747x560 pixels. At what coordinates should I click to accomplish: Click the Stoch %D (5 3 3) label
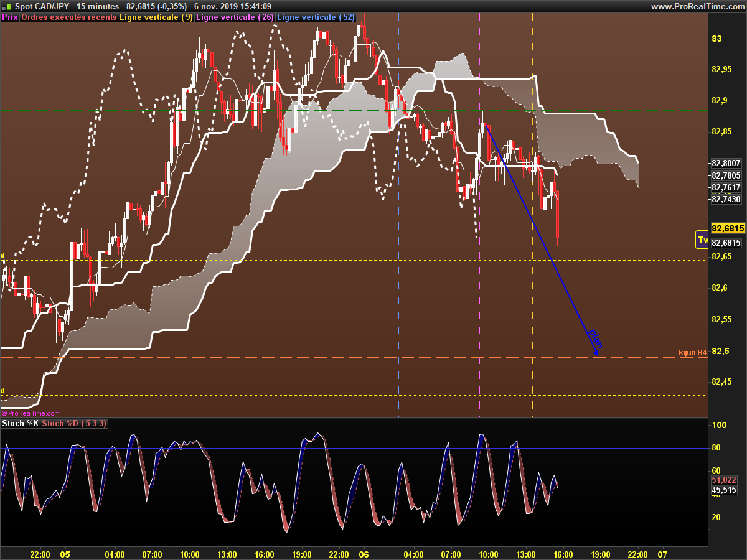pos(75,424)
